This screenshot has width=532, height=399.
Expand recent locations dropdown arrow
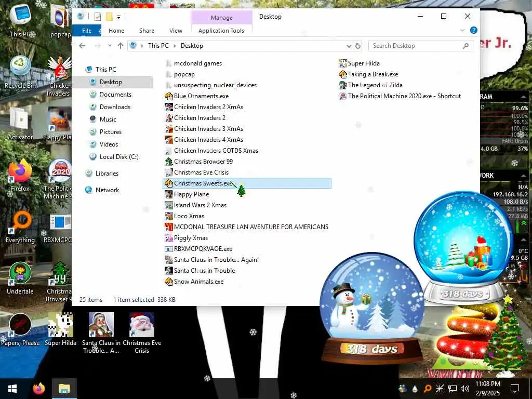[x=109, y=46]
